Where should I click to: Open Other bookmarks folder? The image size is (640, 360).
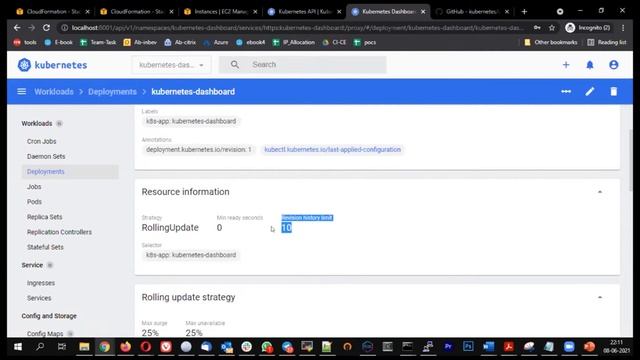(551, 42)
